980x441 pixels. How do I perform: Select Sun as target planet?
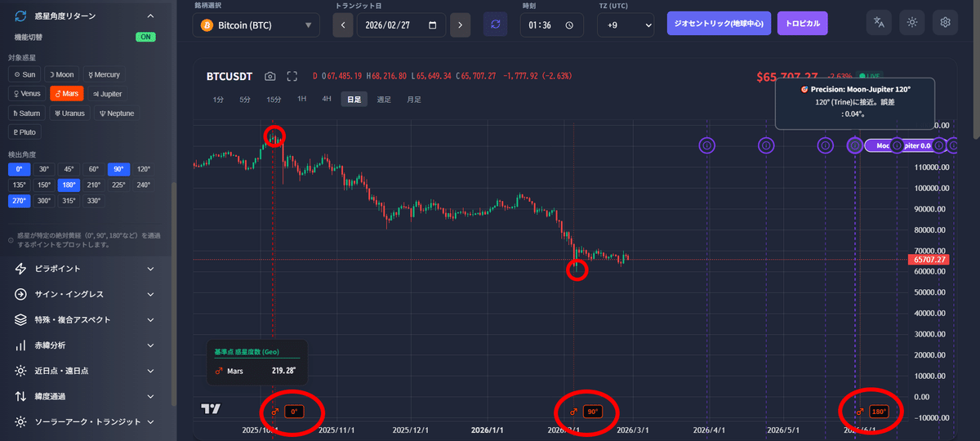pos(24,74)
